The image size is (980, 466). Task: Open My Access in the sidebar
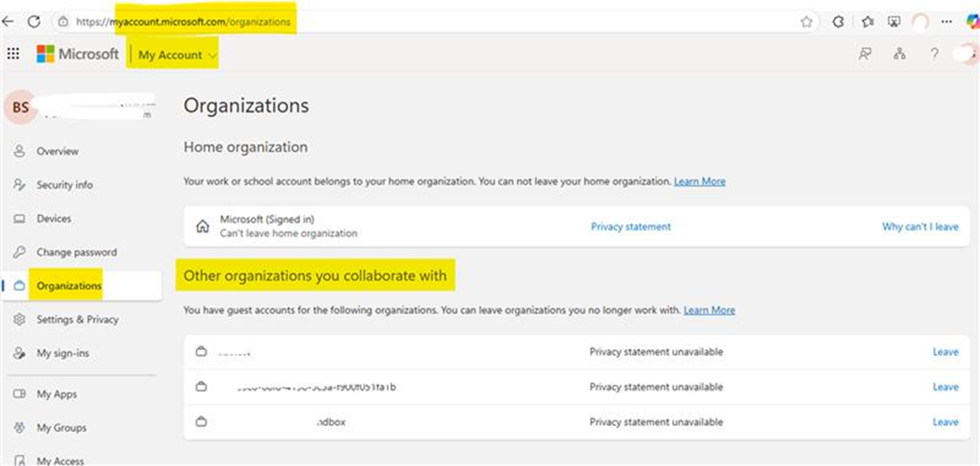60,460
